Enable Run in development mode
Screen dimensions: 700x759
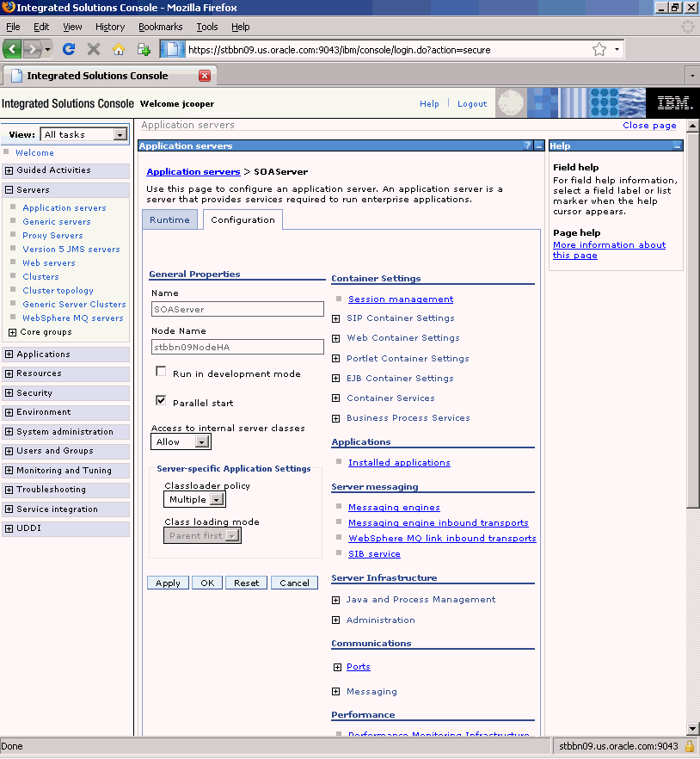(161, 371)
